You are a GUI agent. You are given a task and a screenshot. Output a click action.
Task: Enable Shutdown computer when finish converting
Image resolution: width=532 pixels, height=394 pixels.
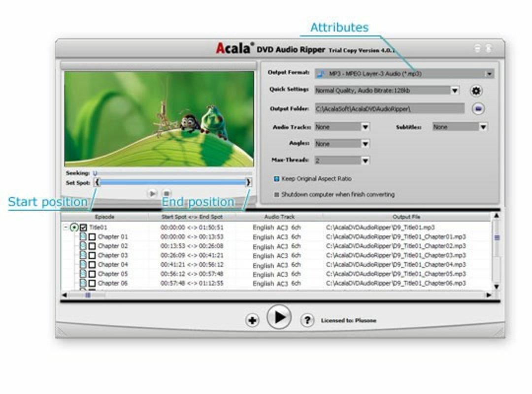click(276, 195)
